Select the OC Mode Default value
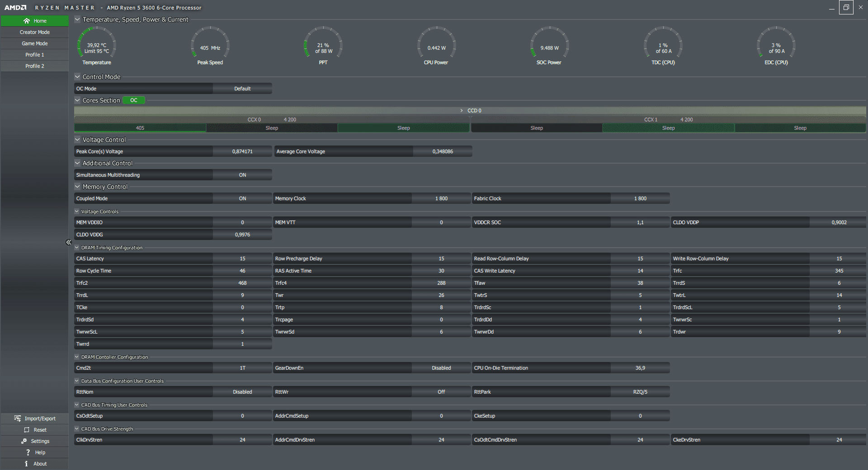 pyautogui.click(x=242, y=89)
